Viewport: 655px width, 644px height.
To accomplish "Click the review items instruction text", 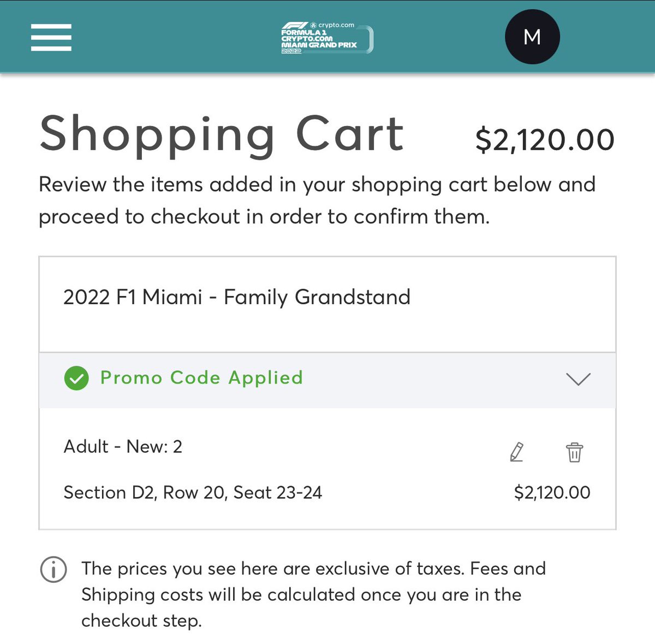I will [x=317, y=200].
